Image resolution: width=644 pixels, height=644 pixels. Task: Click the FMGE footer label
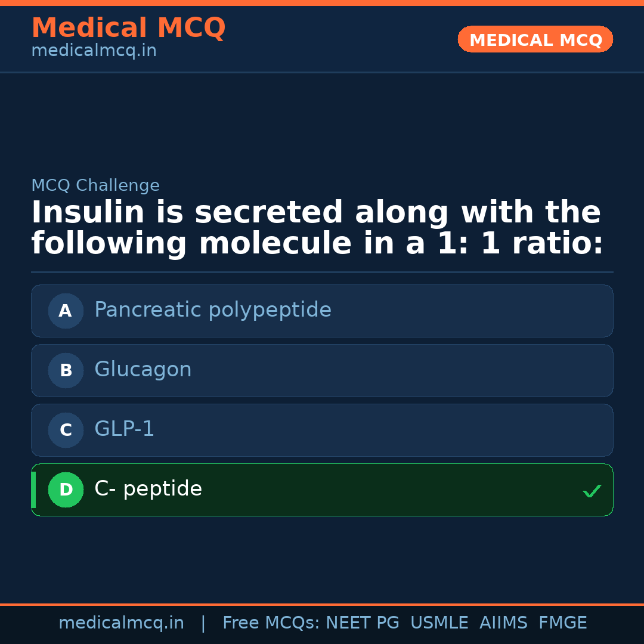[562, 623]
